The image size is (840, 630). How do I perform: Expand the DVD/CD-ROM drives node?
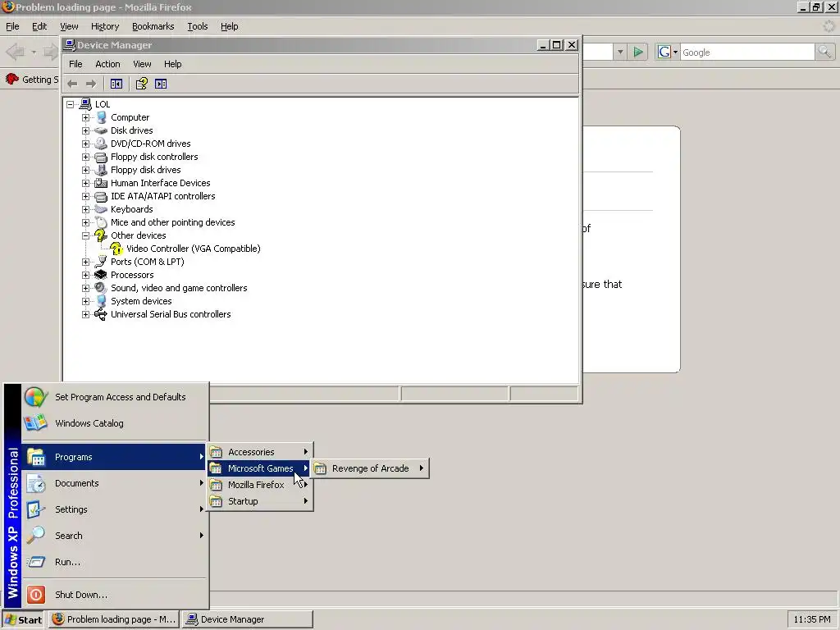(85, 144)
